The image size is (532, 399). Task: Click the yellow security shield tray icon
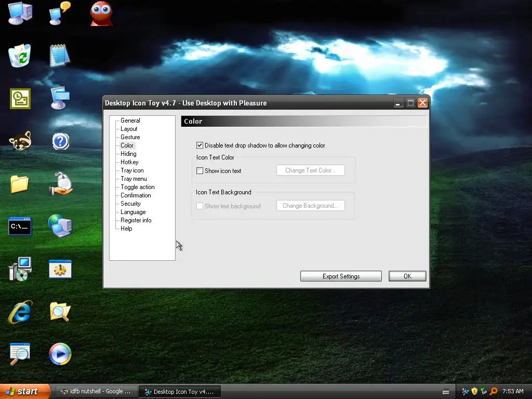(x=474, y=391)
